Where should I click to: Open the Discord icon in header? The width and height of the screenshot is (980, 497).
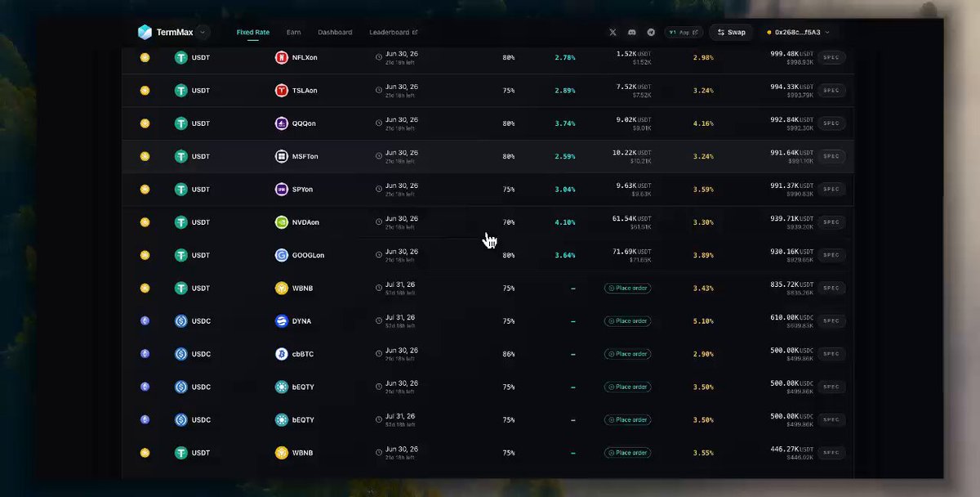[632, 33]
